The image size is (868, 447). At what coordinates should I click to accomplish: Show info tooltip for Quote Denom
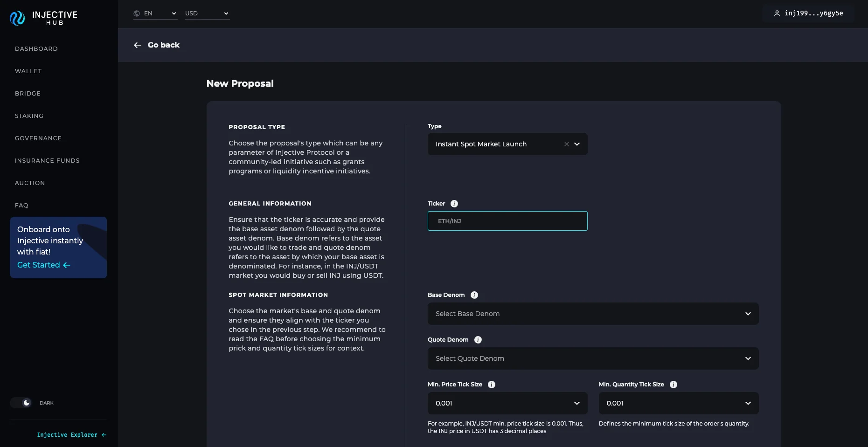(x=478, y=340)
